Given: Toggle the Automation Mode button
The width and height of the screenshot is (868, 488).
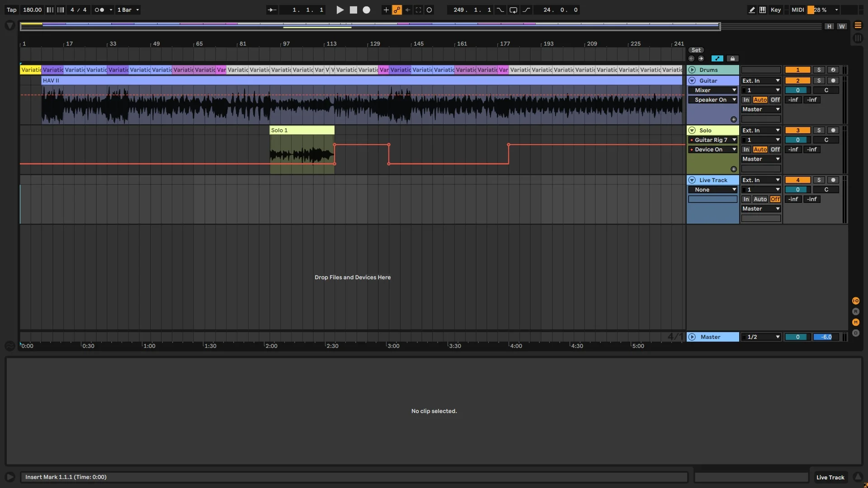Looking at the screenshot, I should pos(717,58).
